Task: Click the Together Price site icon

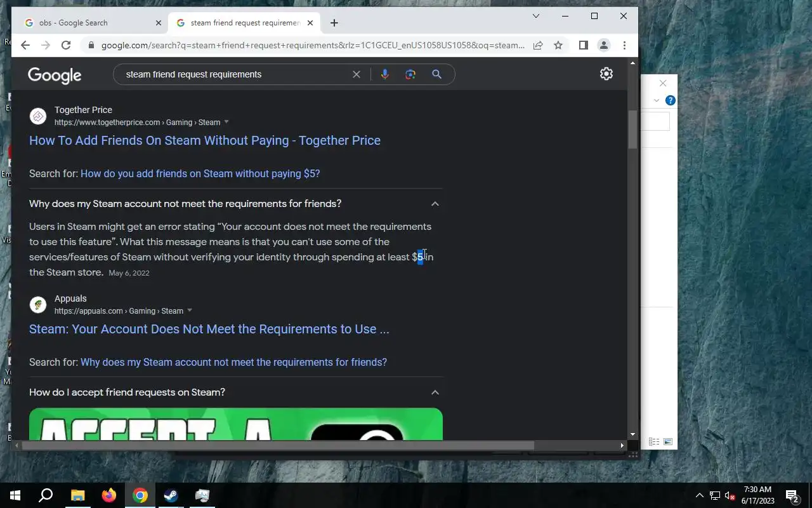Action: pos(38,116)
